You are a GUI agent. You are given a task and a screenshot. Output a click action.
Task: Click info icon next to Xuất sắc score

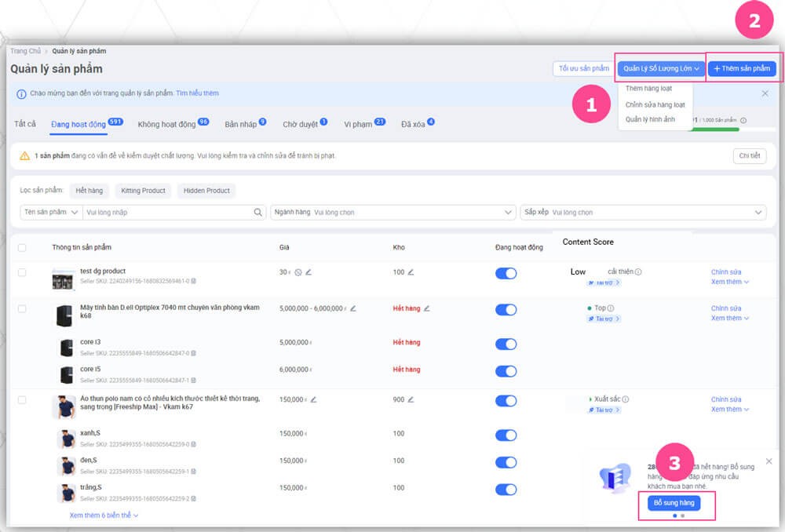point(626,399)
